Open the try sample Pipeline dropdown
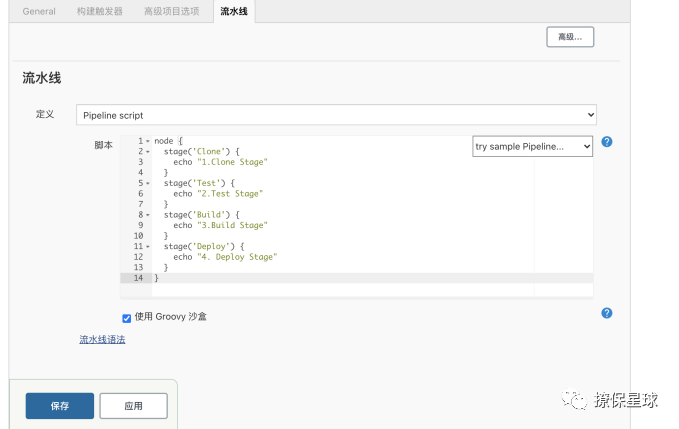The image size is (679, 429). point(532,146)
